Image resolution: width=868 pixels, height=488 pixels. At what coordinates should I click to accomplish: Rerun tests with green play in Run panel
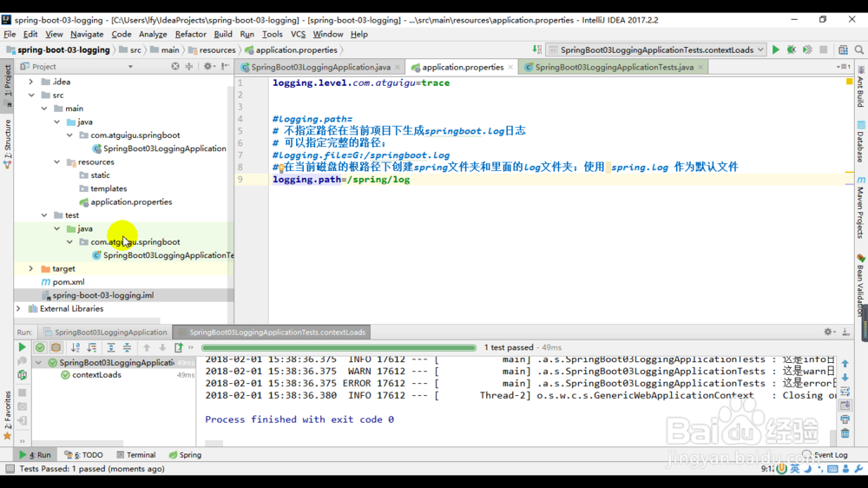[23, 347]
